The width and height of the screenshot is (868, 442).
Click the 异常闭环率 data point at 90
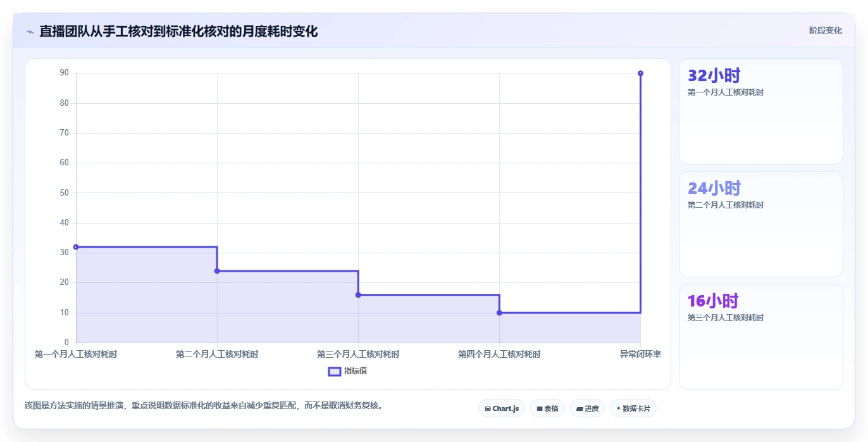click(x=640, y=73)
